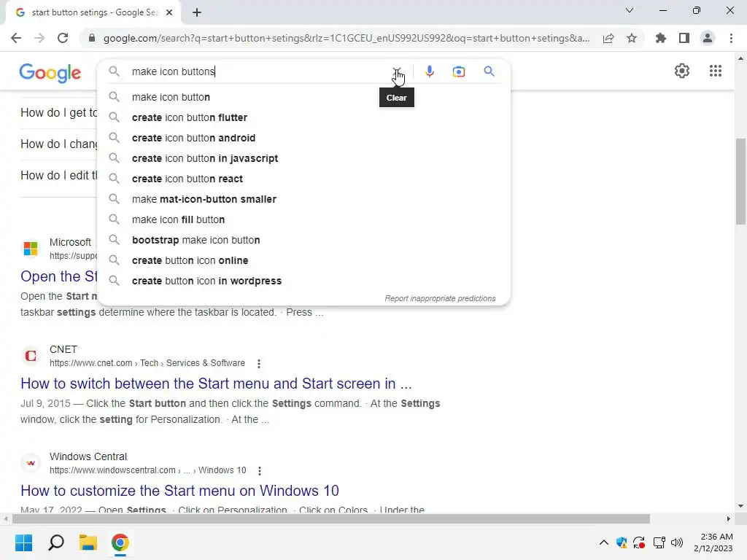
Task: Go back to previous page
Action: [x=16, y=38]
